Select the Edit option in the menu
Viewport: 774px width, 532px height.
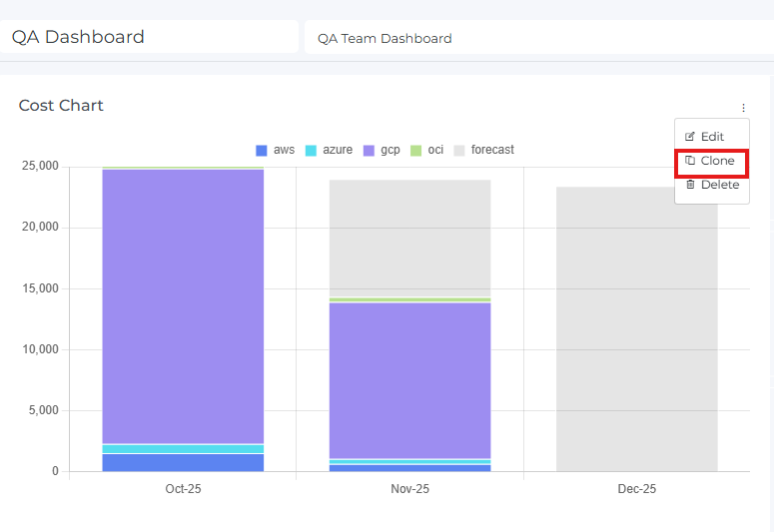[712, 137]
